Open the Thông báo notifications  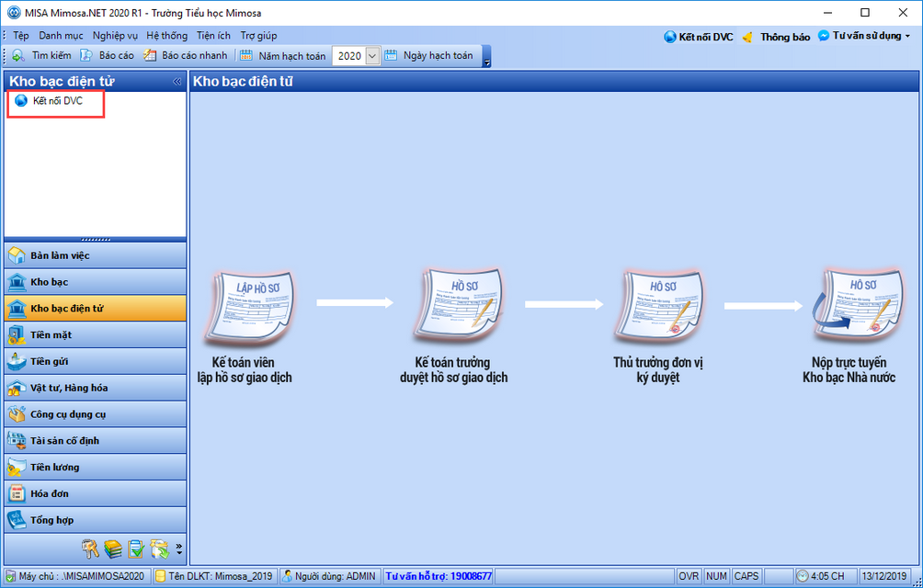(x=777, y=37)
